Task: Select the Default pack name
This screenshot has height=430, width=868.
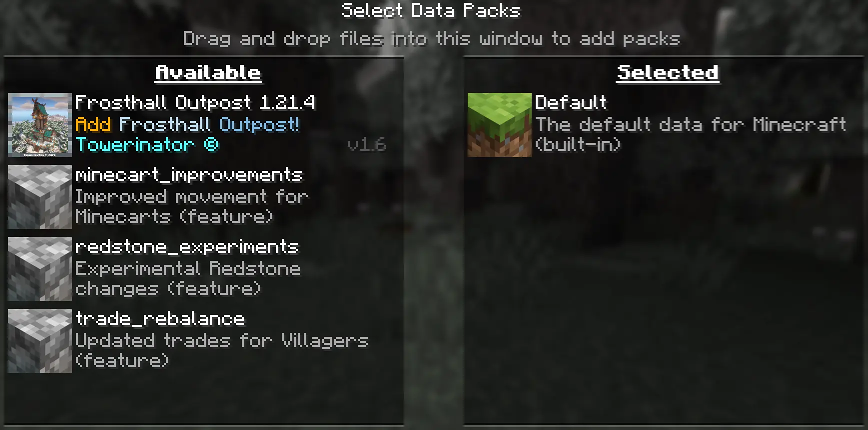Action: tap(571, 102)
